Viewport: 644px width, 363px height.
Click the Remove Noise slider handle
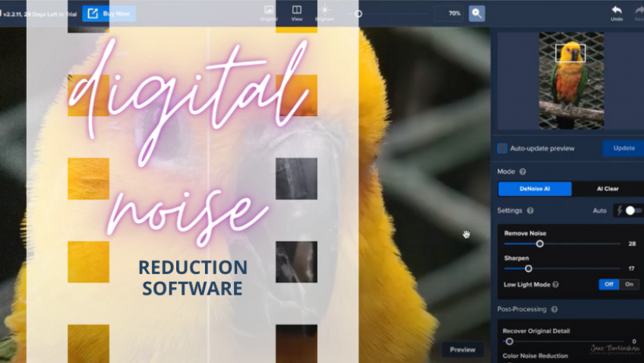coord(540,244)
